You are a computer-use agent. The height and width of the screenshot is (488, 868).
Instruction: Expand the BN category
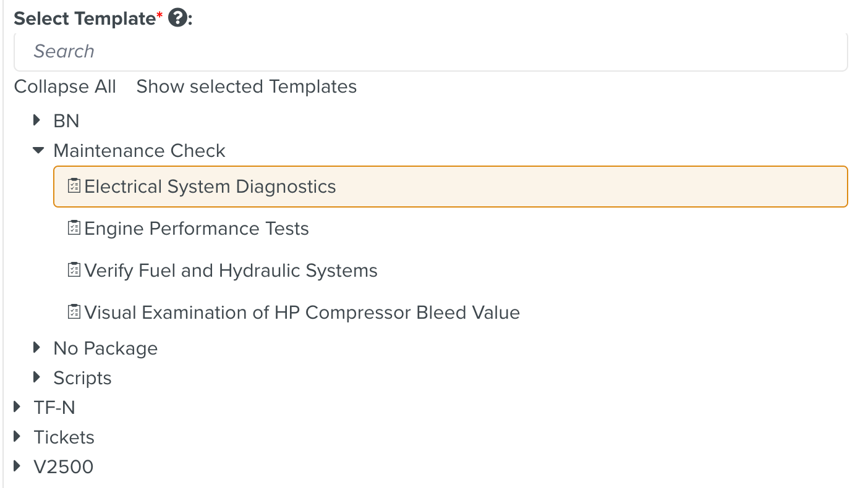(36, 120)
